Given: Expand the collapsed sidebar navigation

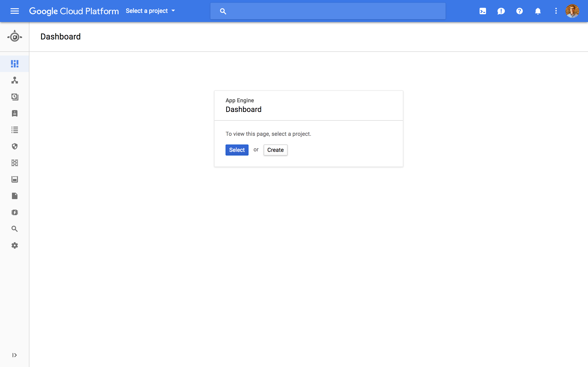Looking at the screenshot, I should click(14, 355).
